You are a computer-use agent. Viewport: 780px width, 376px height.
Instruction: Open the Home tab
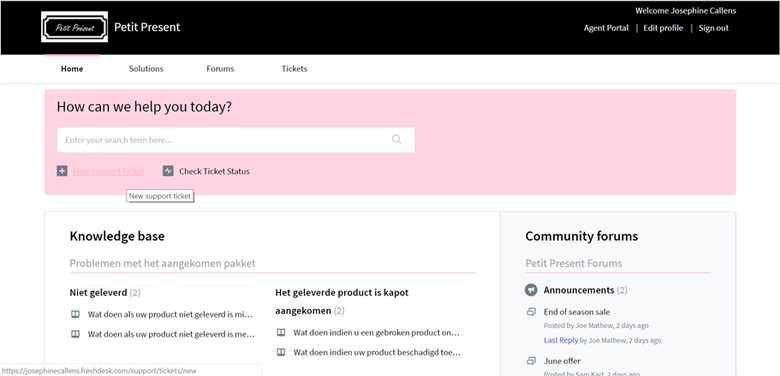click(72, 69)
